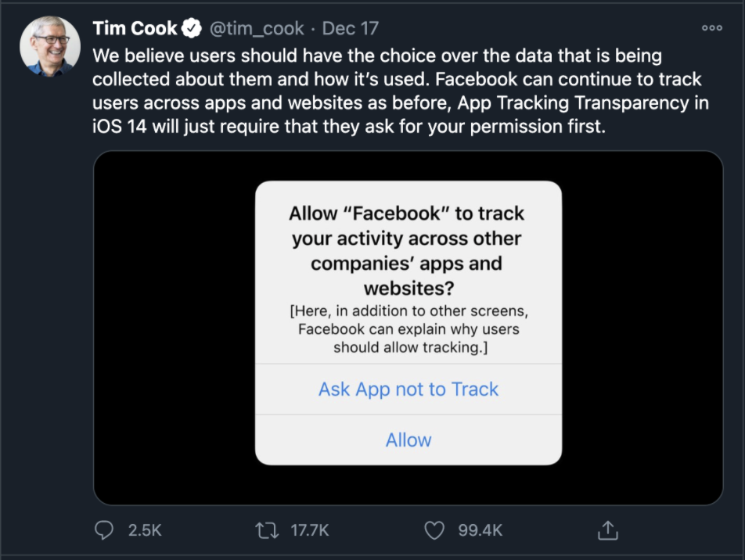Tap the 'Ask App not to Track' option

pyautogui.click(x=408, y=389)
